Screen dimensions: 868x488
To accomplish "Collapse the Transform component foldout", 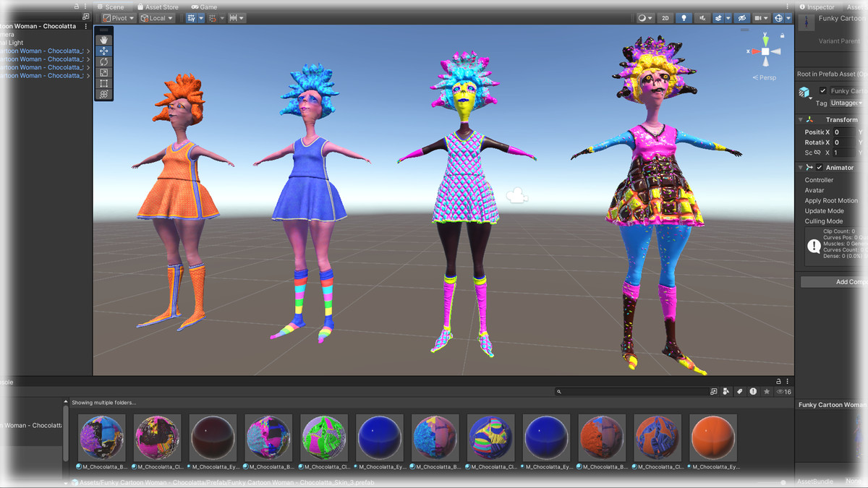I will 801,120.
